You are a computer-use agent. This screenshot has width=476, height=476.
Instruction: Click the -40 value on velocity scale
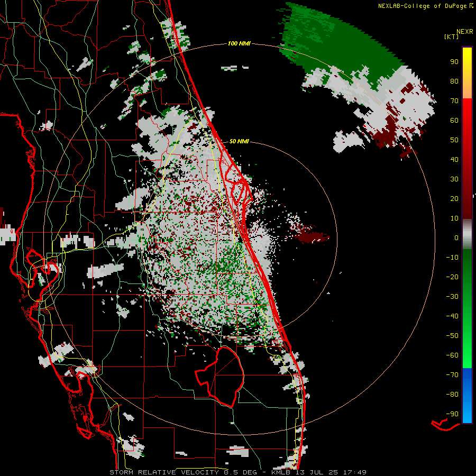pos(452,316)
